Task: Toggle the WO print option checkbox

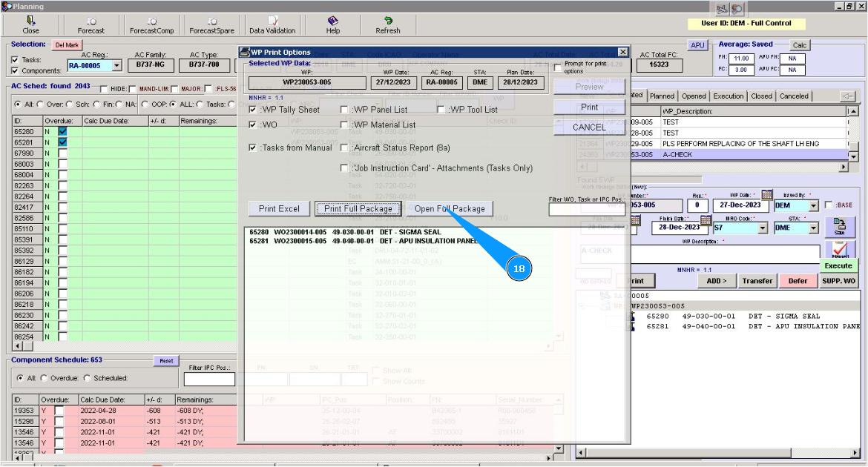Action: coord(252,125)
